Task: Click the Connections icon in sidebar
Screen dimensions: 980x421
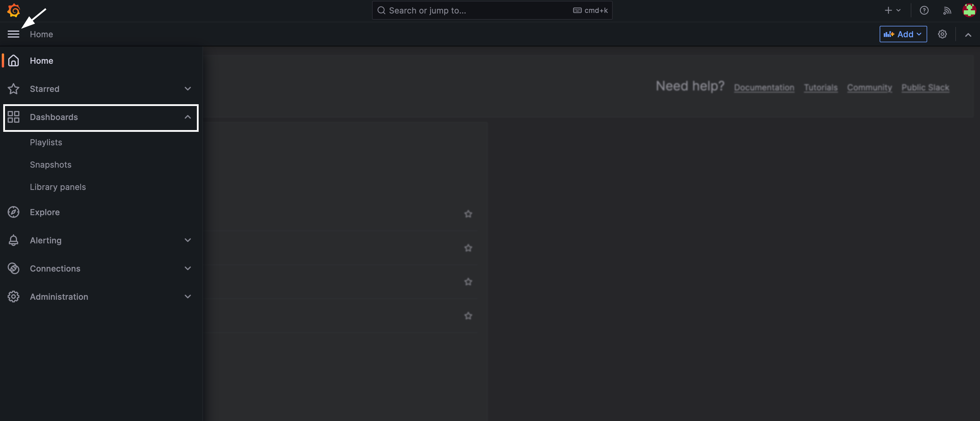Action: pos(13,268)
